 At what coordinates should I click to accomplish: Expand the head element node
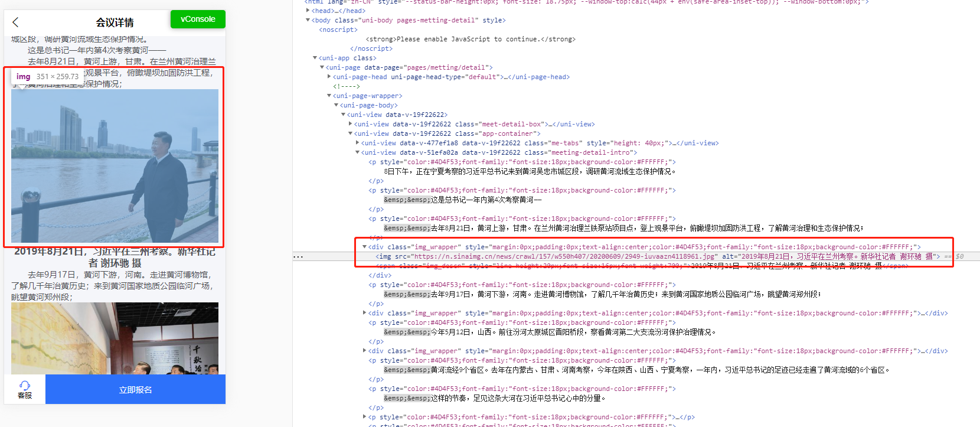coord(308,11)
